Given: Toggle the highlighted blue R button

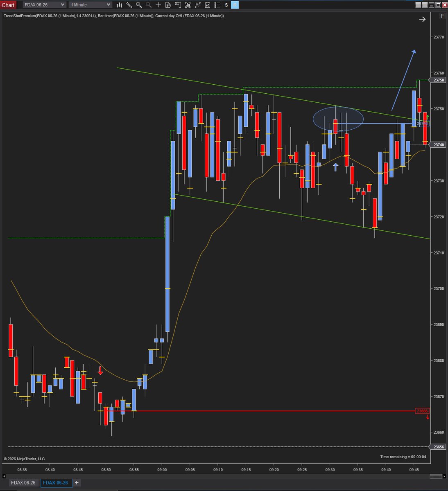Looking at the screenshot, I should (x=235, y=5).
